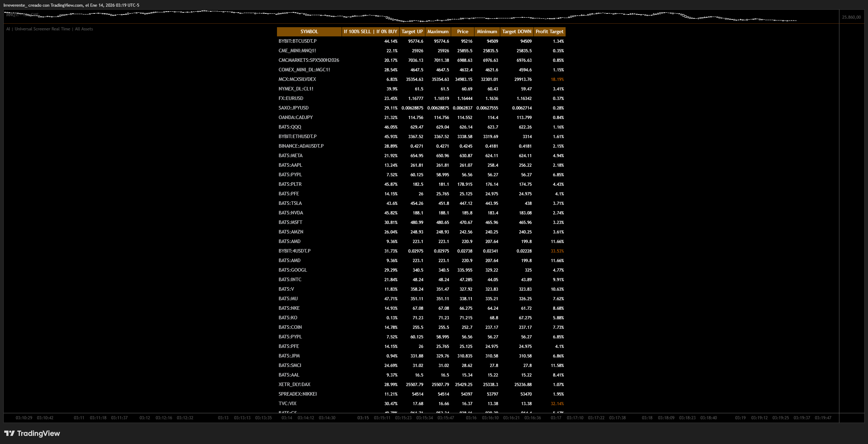Click the 44.14% sell/buy percentage cell
868x444 pixels.
(x=391, y=41)
